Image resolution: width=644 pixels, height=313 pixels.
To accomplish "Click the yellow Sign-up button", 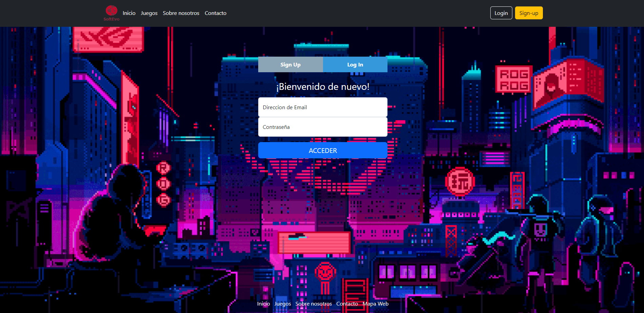I will [x=529, y=13].
